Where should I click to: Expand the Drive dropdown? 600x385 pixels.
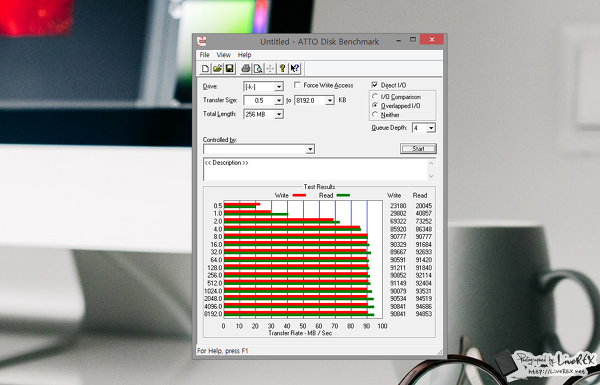point(279,86)
